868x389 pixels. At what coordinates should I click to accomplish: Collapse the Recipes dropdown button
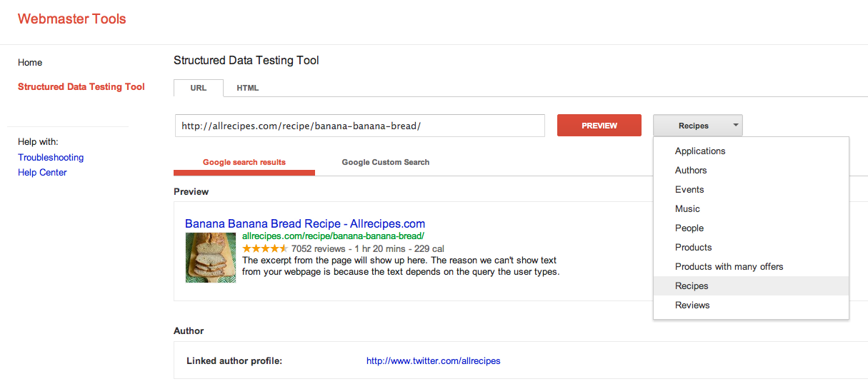pos(697,126)
